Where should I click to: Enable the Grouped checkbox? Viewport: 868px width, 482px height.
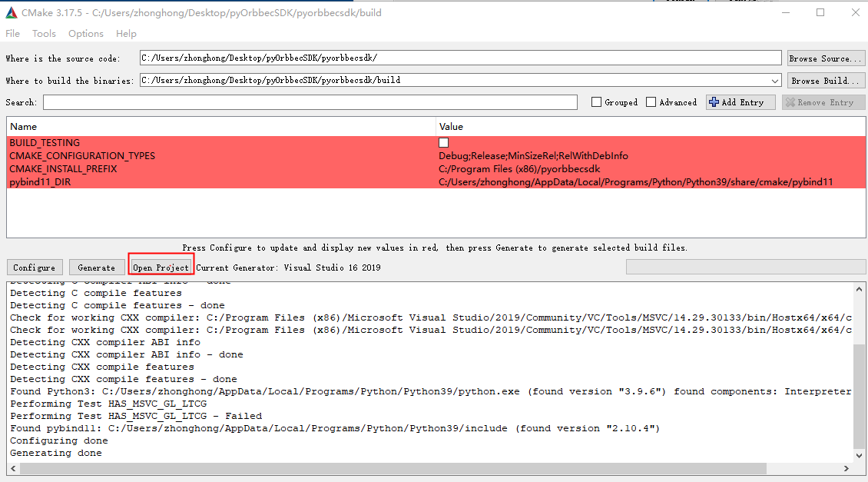click(x=597, y=102)
